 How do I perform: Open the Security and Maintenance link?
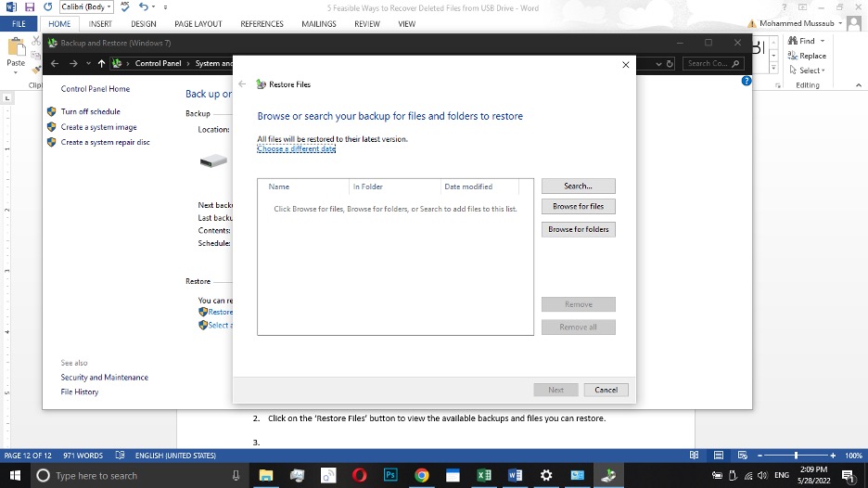(x=105, y=378)
